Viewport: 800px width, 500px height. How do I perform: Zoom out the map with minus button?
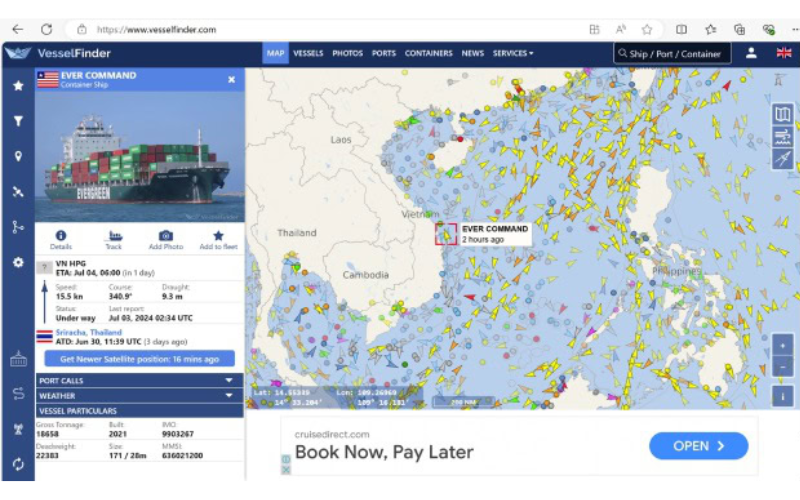(x=782, y=367)
